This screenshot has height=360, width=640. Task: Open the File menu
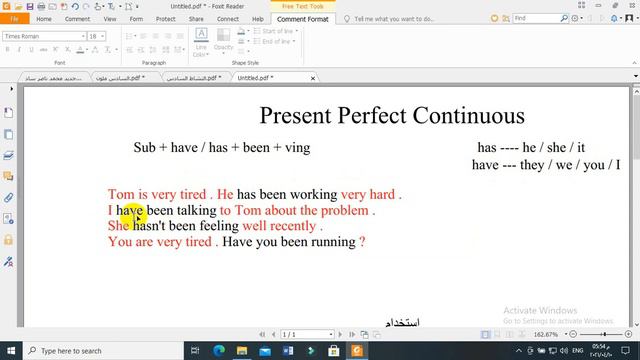tap(14, 19)
